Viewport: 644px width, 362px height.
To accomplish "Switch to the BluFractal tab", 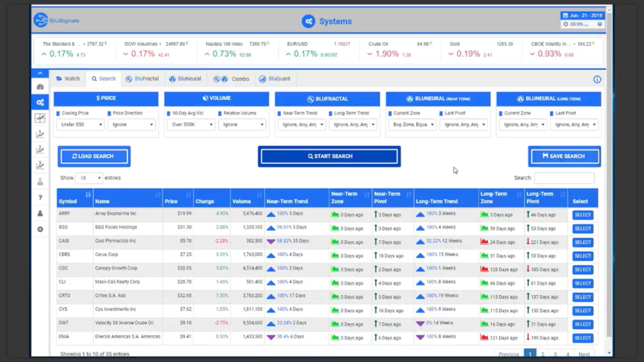I will [142, 79].
